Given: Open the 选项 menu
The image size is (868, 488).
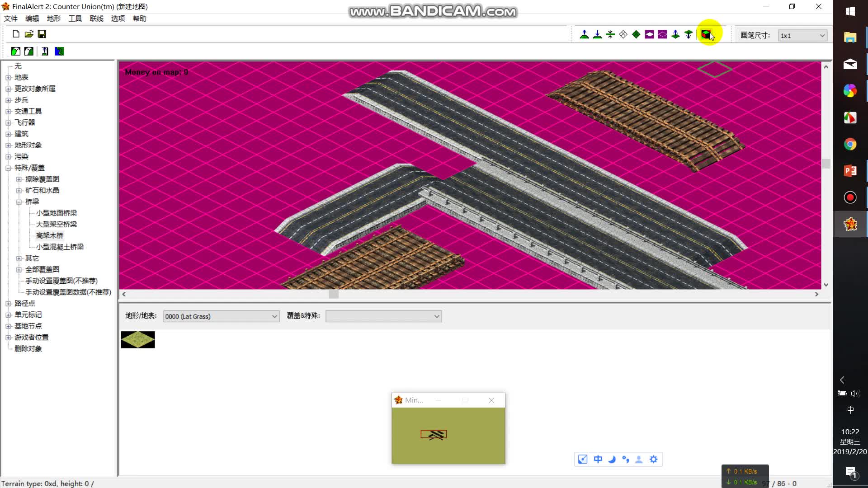Looking at the screenshot, I should coord(118,19).
